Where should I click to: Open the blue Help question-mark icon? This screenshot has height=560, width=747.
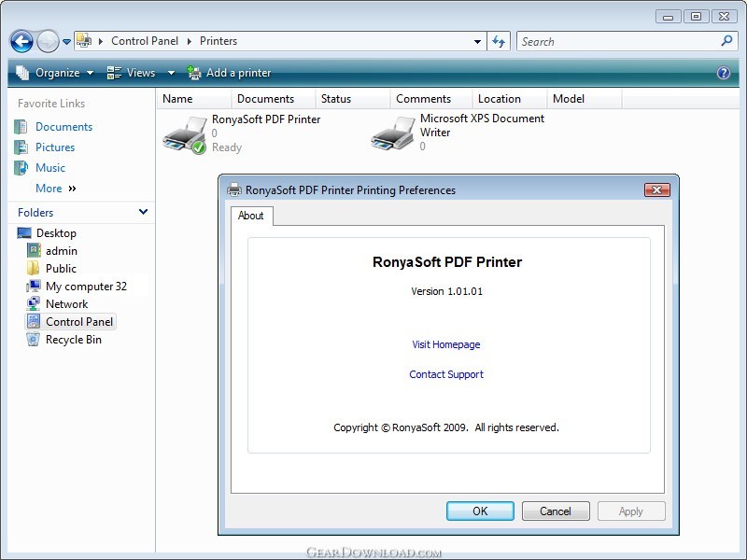723,73
